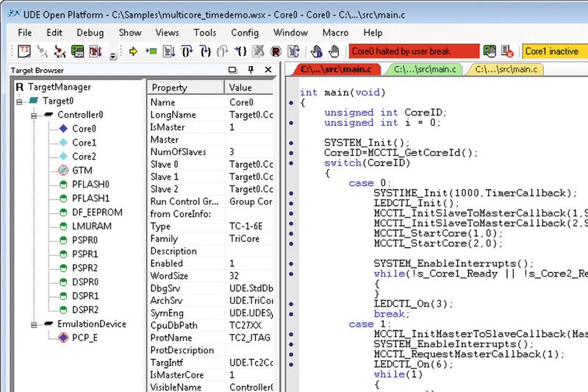The image size is (588, 392).
Task: Select Core1 in the target tree
Action: pos(84,143)
